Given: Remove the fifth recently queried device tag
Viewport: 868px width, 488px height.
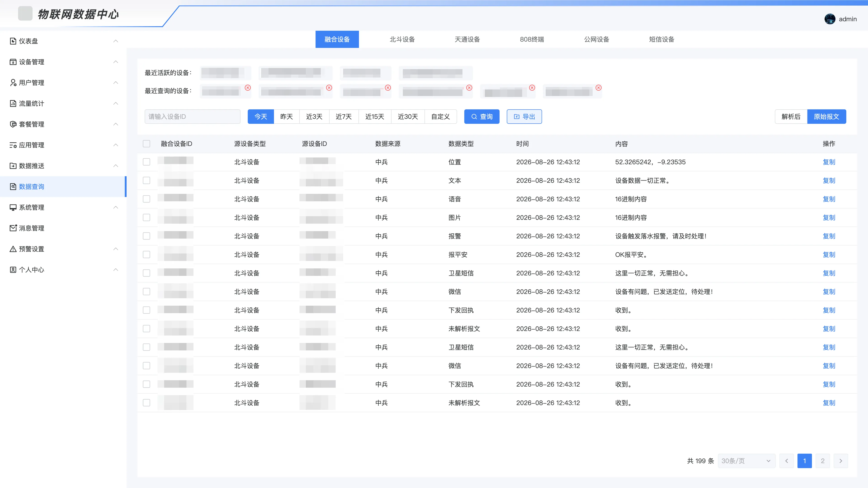Looking at the screenshot, I should tap(532, 88).
